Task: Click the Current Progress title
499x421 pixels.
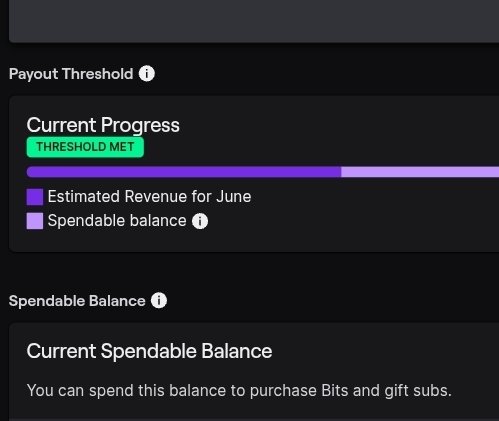Action: (103, 125)
